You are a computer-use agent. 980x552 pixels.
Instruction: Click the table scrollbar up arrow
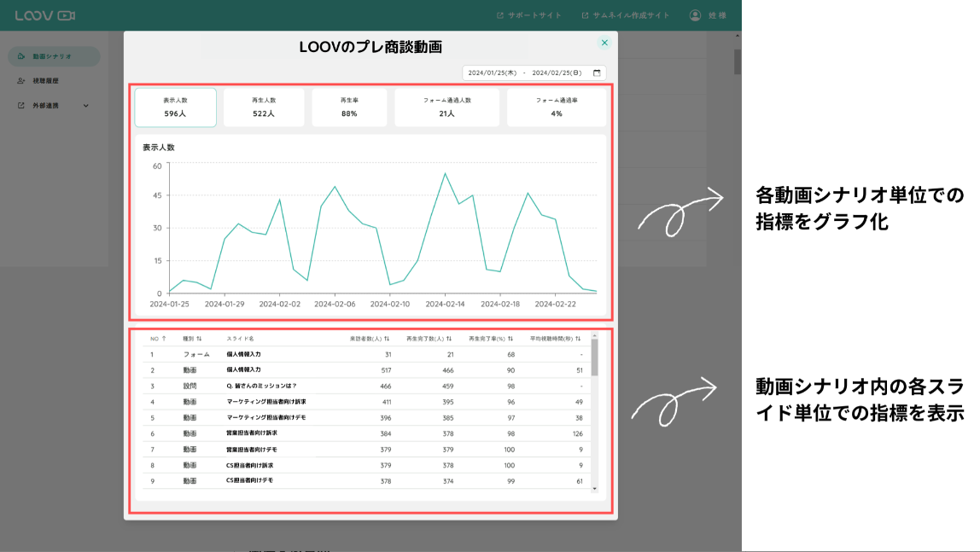[594, 335]
